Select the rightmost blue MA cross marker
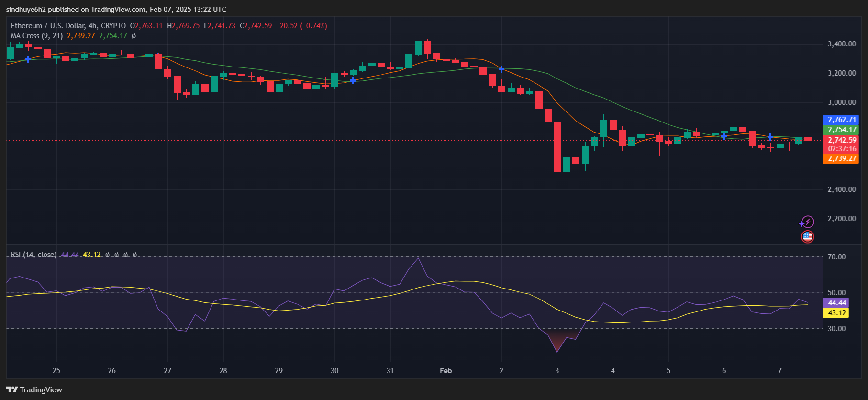 click(770, 137)
